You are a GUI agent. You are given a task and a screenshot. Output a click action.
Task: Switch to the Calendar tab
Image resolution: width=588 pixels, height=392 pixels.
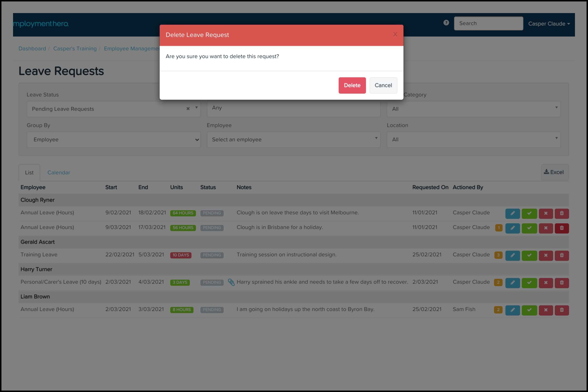pyautogui.click(x=59, y=173)
